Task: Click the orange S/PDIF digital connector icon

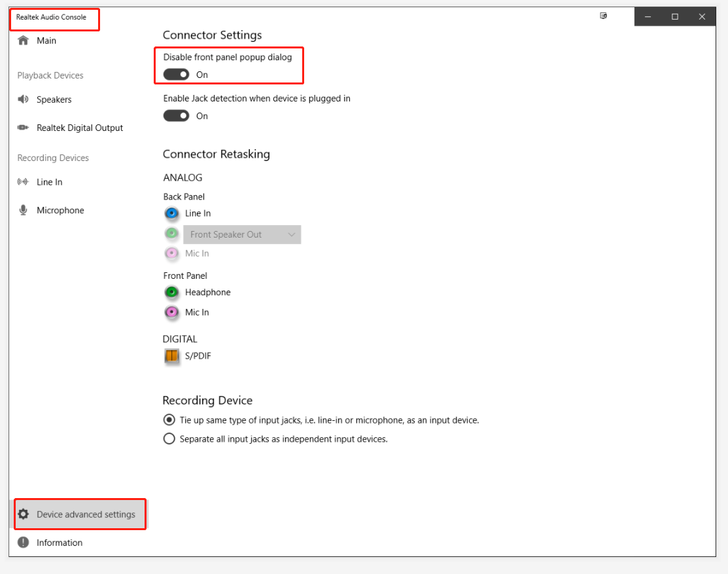Action: (172, 356)
